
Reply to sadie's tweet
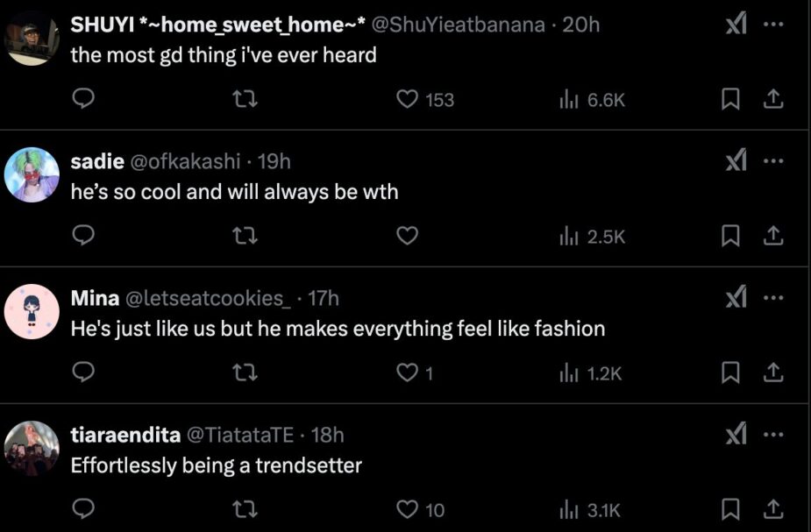click(x=82, y=236)
